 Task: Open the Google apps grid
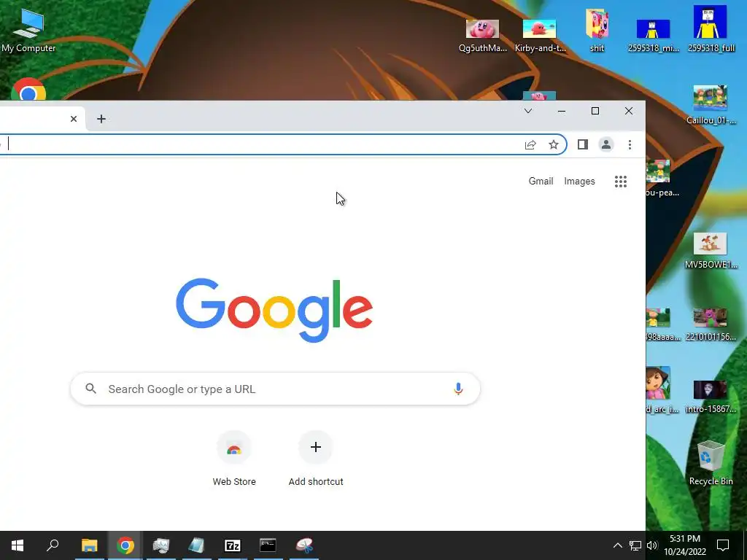coord(620,182)
